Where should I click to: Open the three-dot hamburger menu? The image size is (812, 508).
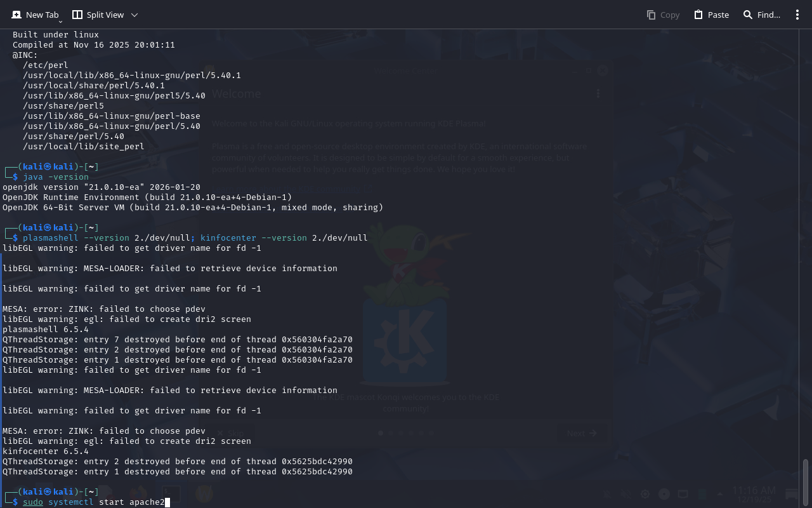tap(797, 15)
